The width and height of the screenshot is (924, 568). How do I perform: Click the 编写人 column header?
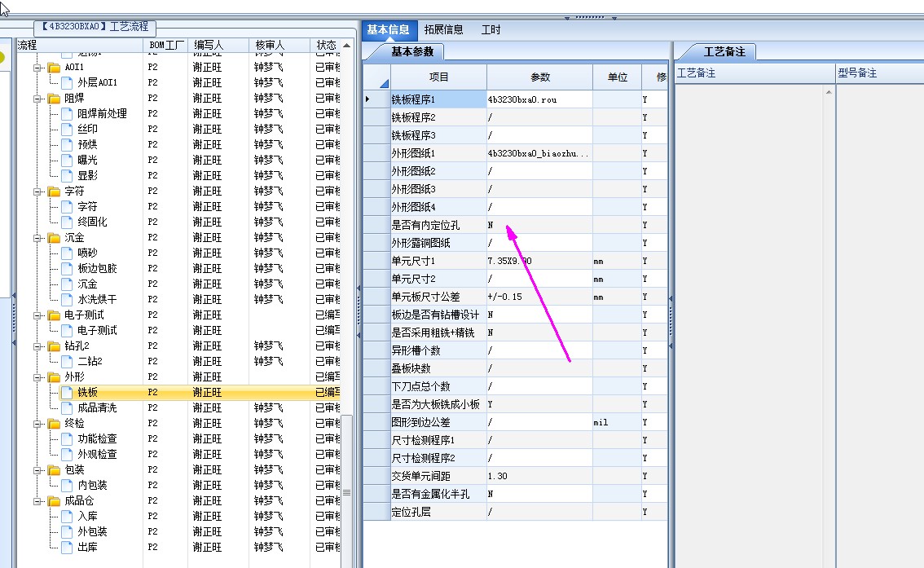click(x=218, y=46)
